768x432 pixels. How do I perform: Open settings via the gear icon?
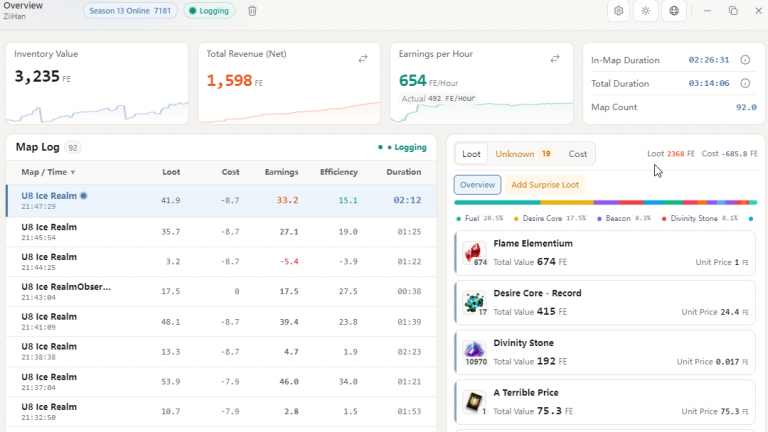pos(619,11)
